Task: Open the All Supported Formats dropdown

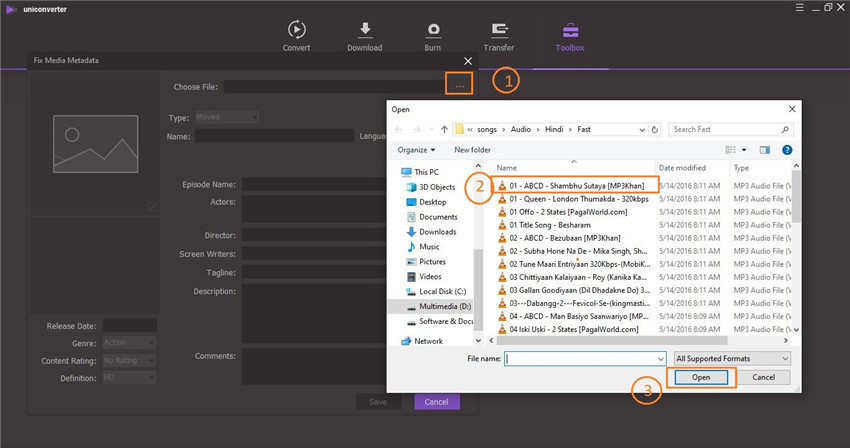Action: click(x=732, y=358)
